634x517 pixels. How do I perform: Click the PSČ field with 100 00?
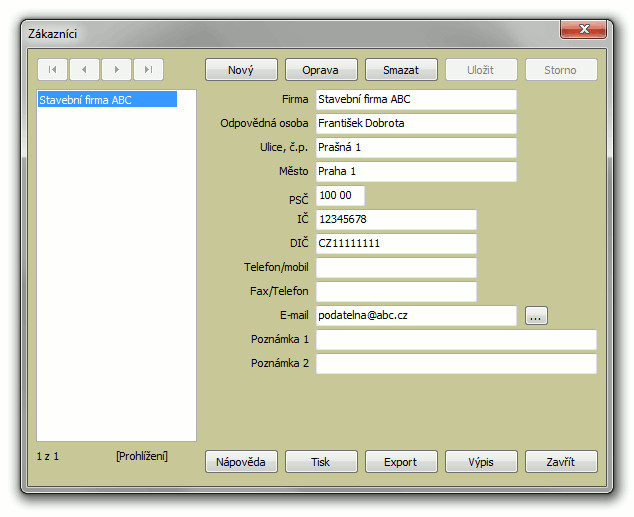pyautogui.click(x=340, y=196)
